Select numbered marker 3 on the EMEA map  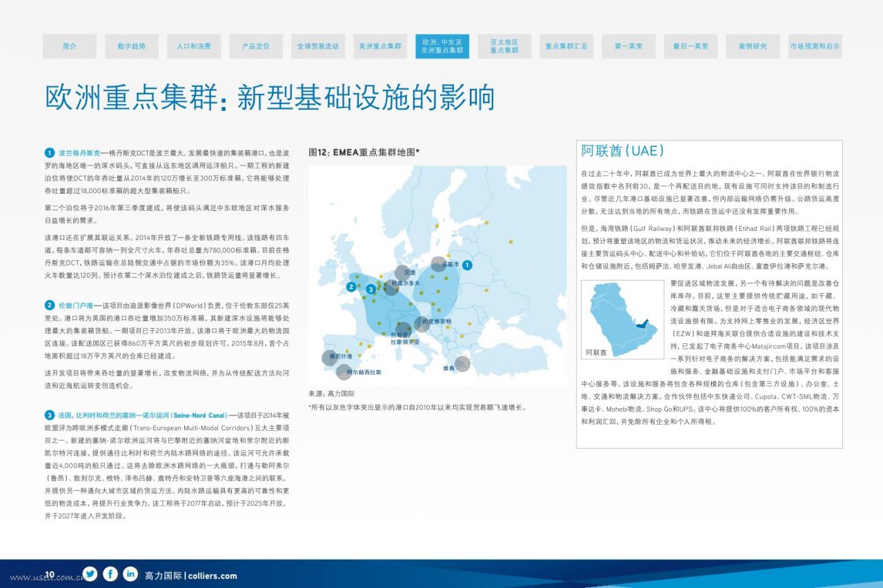click(x=371, y=290)
